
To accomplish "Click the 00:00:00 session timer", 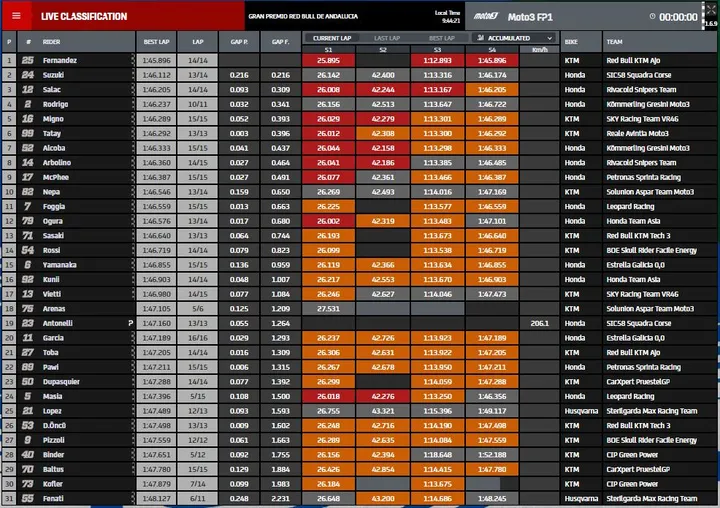I will [678, 17].
